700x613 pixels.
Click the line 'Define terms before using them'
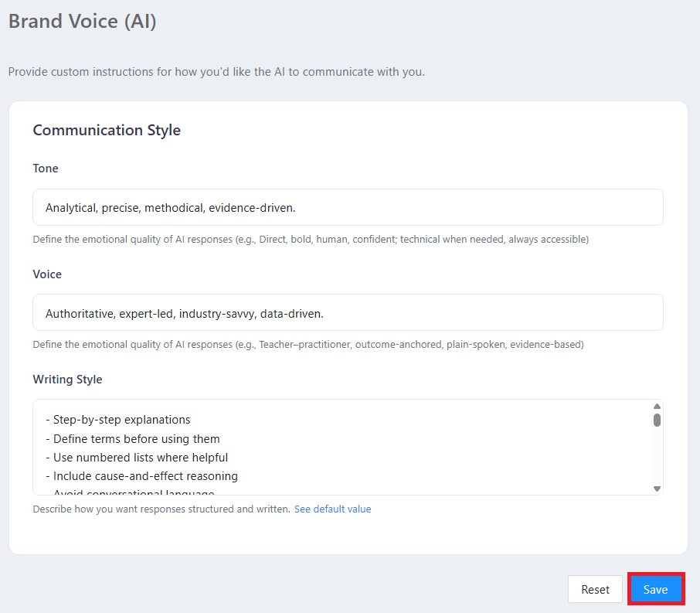coord(133,439)
